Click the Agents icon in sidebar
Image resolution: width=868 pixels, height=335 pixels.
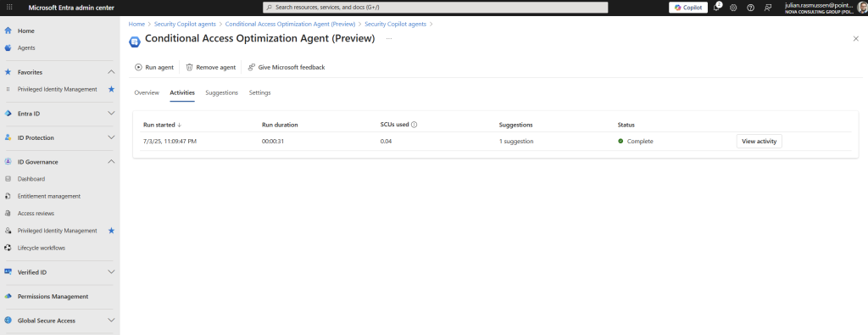(8, 47)
